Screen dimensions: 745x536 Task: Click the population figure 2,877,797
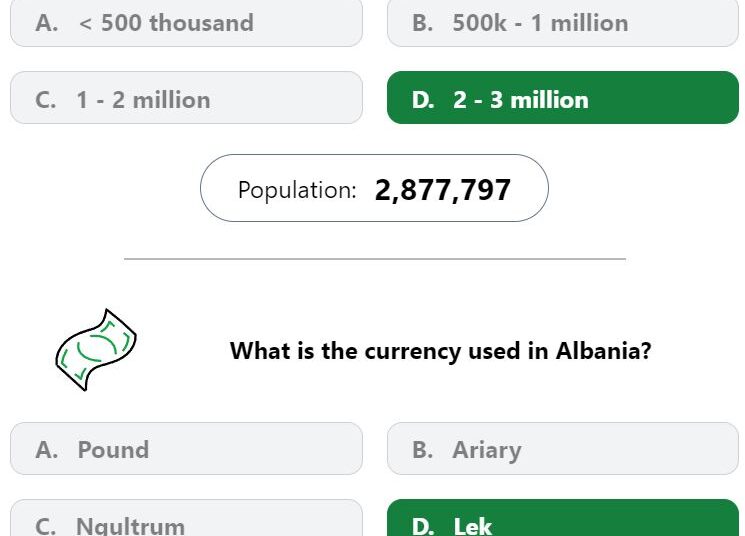pyautogui.click(x=442, y=189)
